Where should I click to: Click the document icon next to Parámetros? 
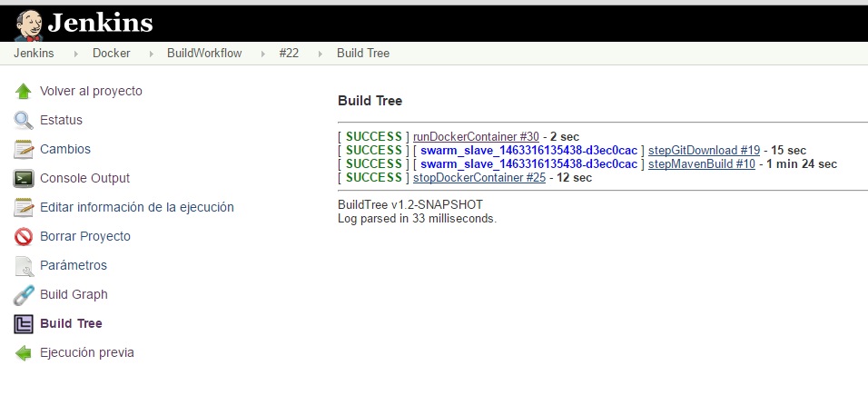[24, 265]
